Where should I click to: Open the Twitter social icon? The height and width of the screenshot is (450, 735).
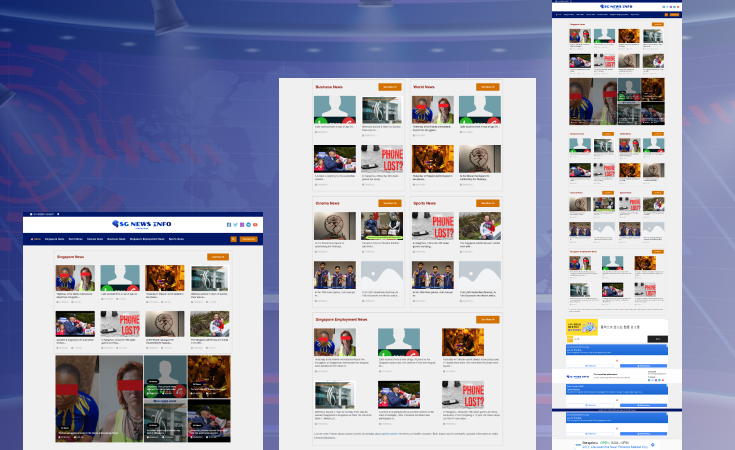[x=235, y=225]
